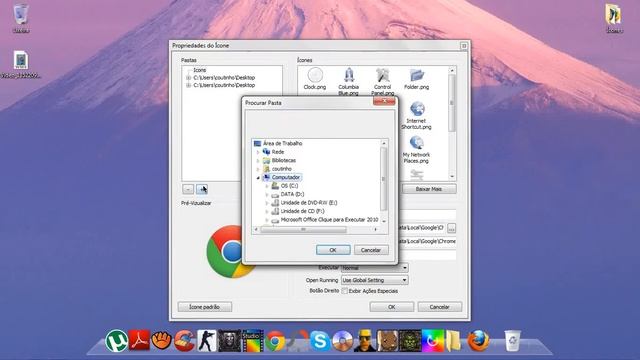Open the Ícones folder on desktop
The image size is (640, 360).
[x=613, y=18]
